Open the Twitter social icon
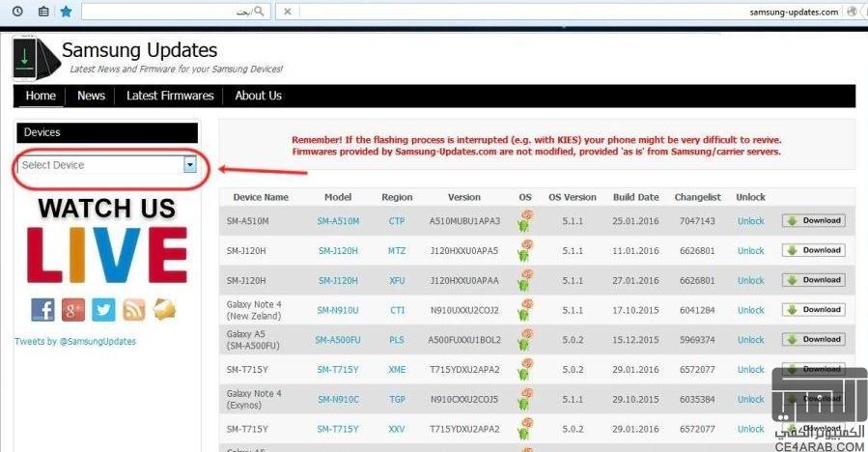 pyautogui.click(x=103, y=310)
